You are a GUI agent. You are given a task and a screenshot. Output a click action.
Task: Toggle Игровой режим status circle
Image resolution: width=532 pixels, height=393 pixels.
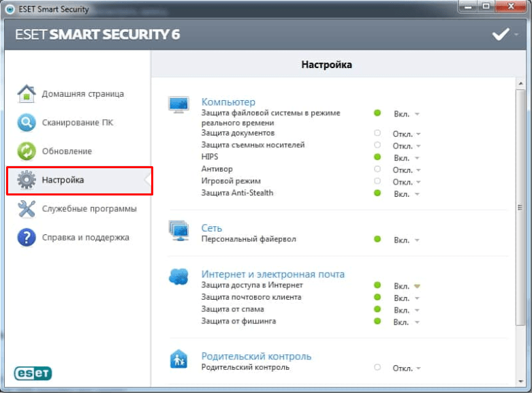[377, 182]
